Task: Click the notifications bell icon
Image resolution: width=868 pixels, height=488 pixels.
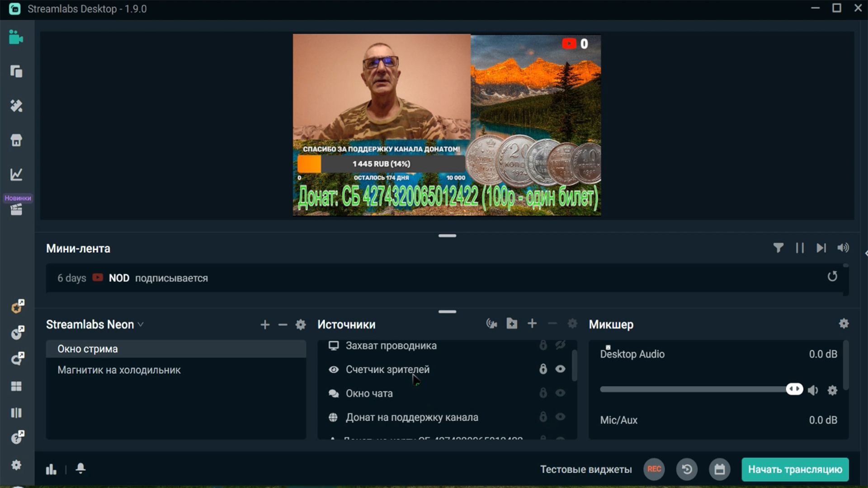Action: [80, 469]
